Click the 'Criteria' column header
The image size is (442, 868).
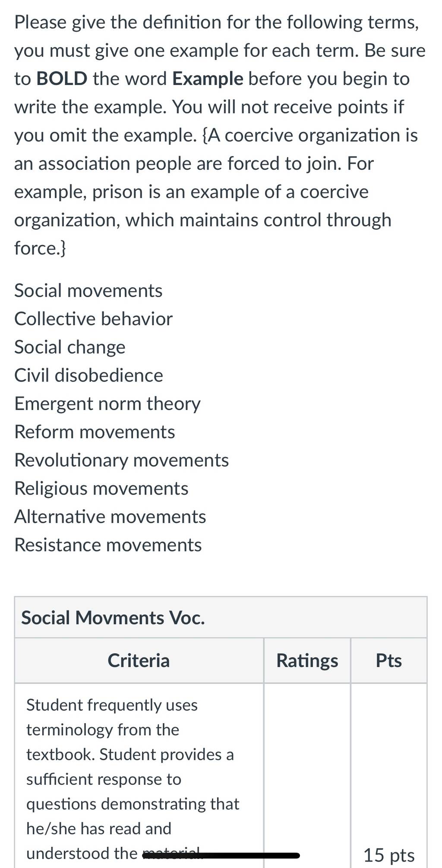tap(139, 661)
